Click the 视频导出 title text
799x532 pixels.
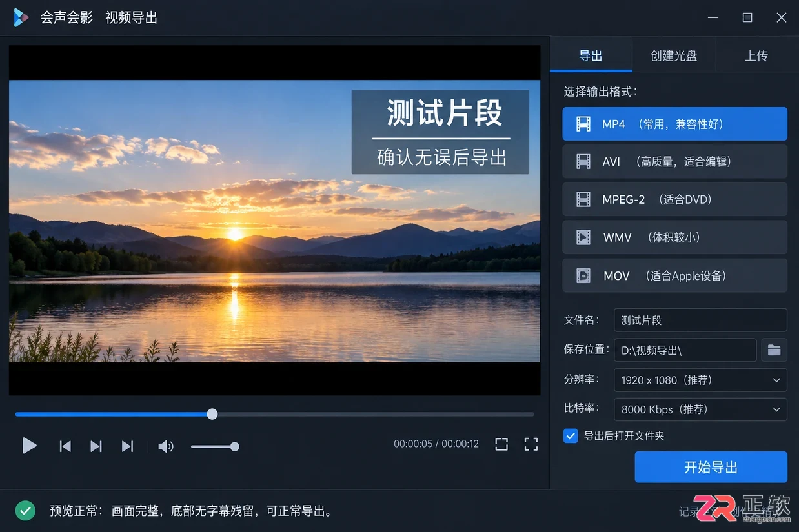coord(132,17)
